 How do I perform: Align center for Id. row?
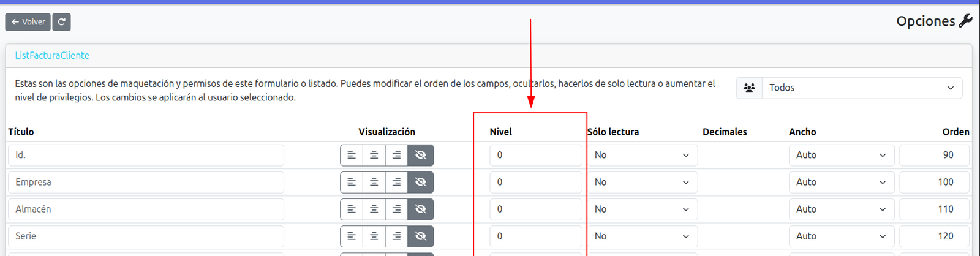374,155
